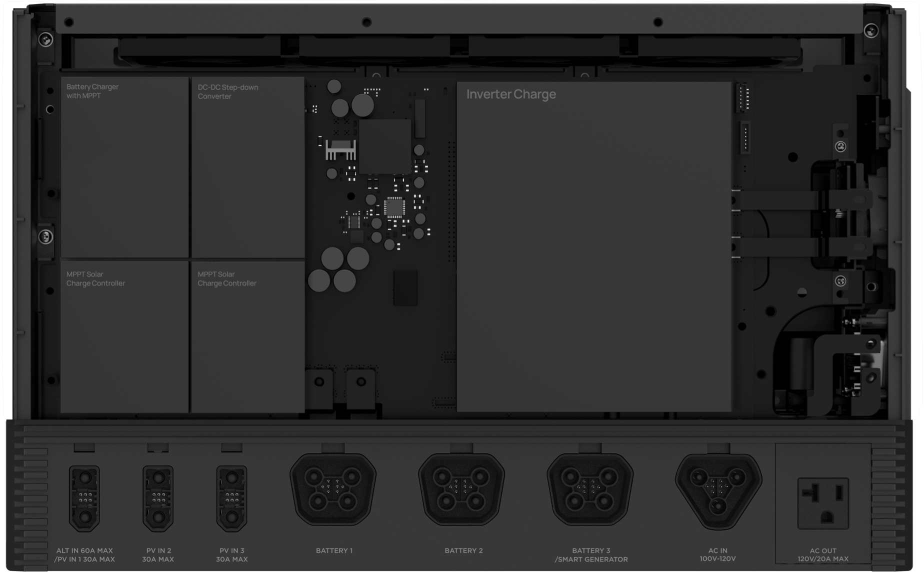Select the BATTERY 1 connector port
Screen dimensions: 924x572
[333, 489]
